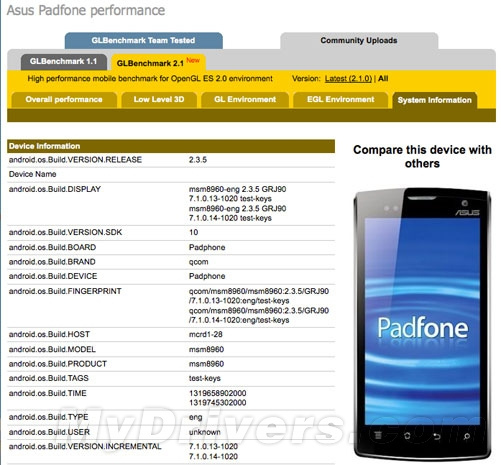Click the Compare this device with others heading
The image size is (501, 465).
point(422,157)
